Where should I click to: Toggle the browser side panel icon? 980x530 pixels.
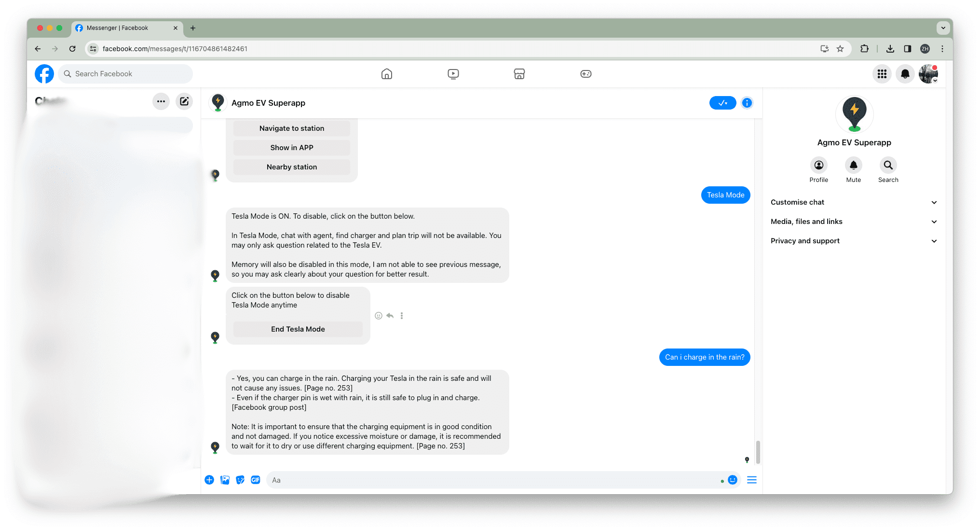coord(908,49)
